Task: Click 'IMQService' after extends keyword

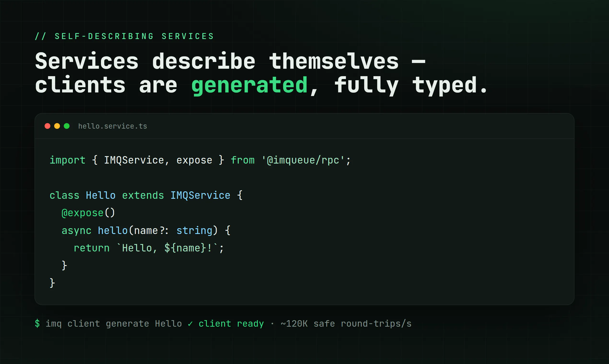Action: 200,195
